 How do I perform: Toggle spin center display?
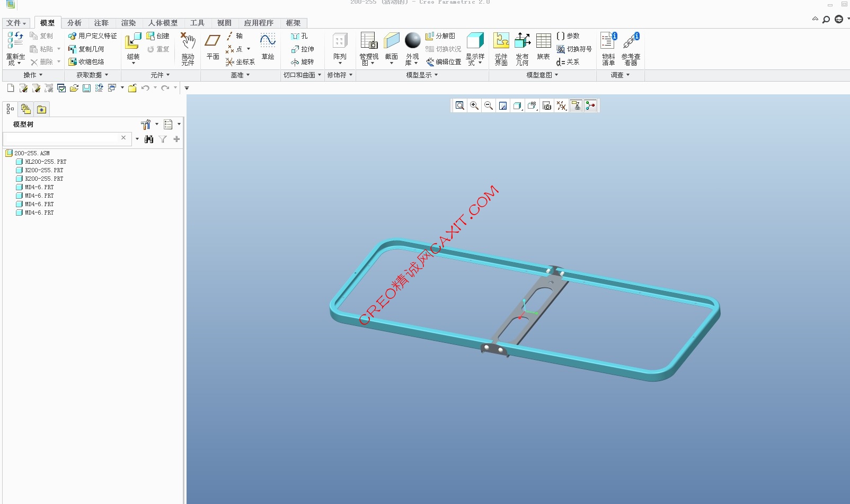pos(590,105)
